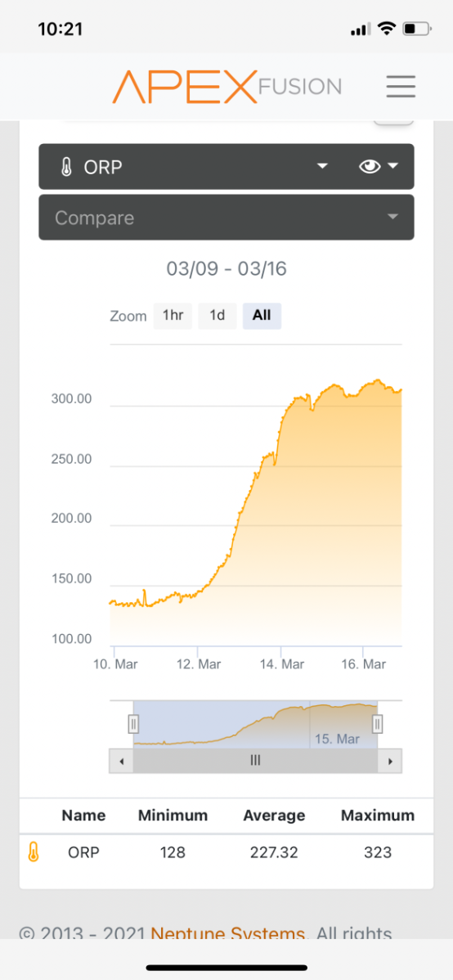Expand the arrow next to eye icon
The image size is (453, 980).
pyautogui.click(x=393, y=166)
